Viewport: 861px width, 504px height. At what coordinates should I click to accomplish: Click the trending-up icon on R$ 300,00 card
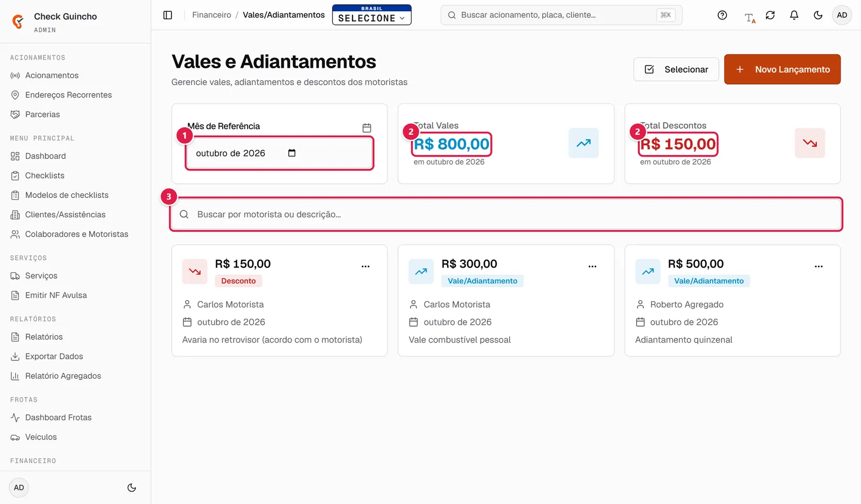pyautogui.click(x=421, y=271)
